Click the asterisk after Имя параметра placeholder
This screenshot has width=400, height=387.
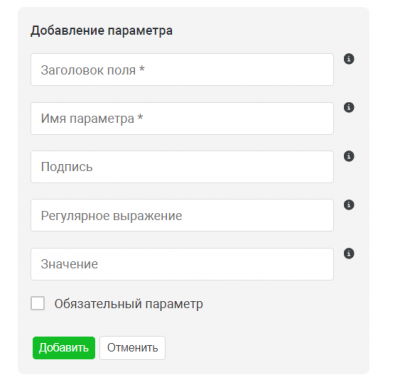point(140,117)
